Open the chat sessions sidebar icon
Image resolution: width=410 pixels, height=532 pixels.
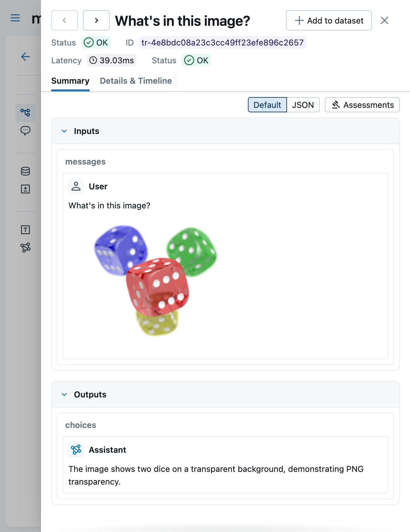pyautogui.click(x=25, y=130)
